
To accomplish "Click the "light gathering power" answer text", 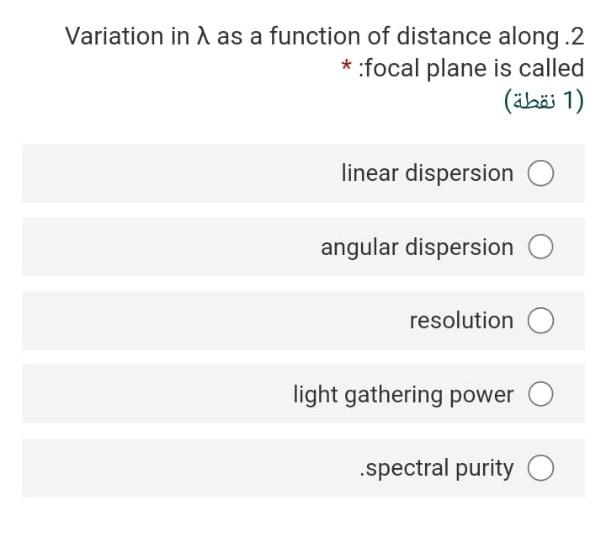I will pyautogui.click(x=402, y=394).
